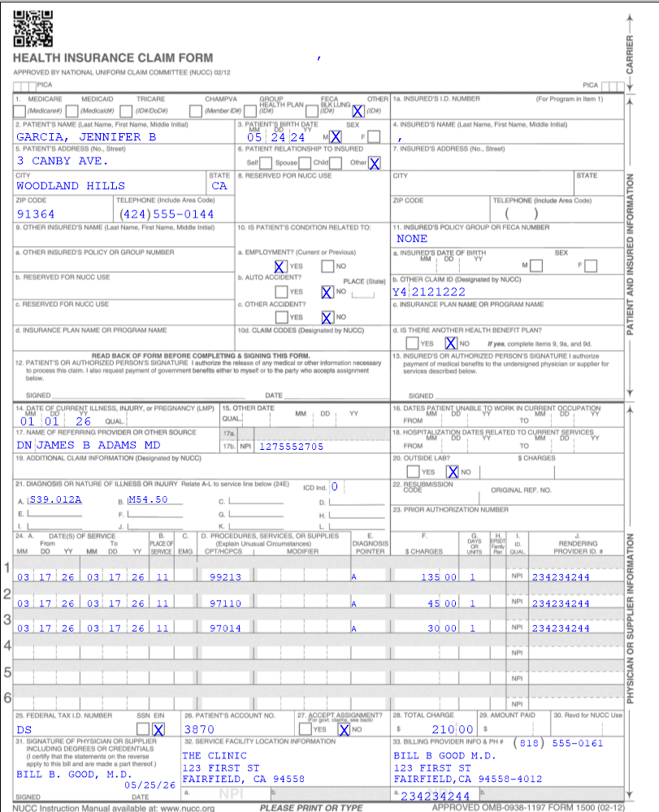The height and width of the screenshot is (812, 659).
Task: Check Auto Accident YES checkbox
Action: pos(281,292)
